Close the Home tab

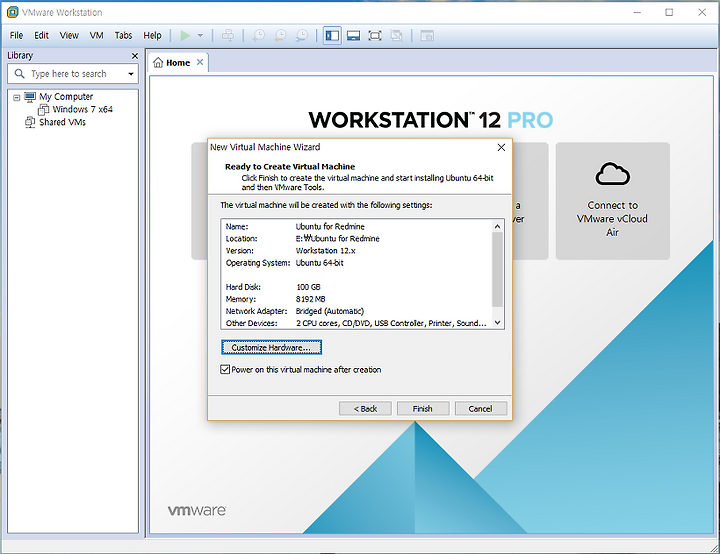coord(200,62)
